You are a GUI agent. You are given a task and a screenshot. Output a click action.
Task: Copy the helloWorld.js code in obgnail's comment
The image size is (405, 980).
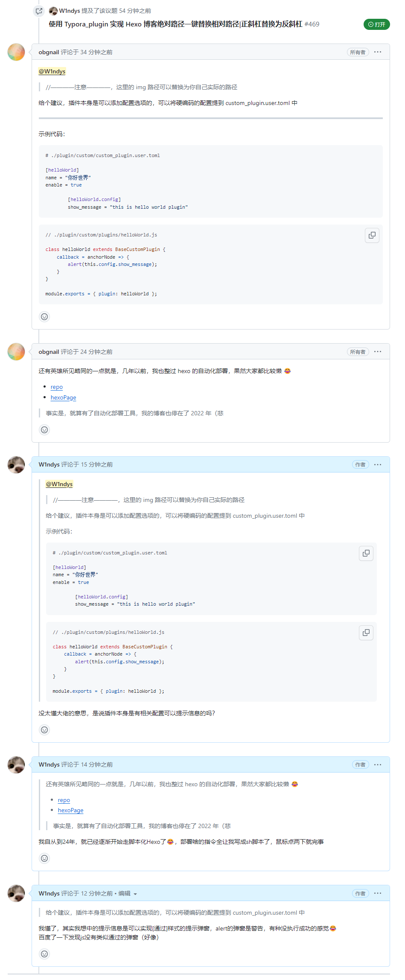pyautogui.click(x=372, y=235)
